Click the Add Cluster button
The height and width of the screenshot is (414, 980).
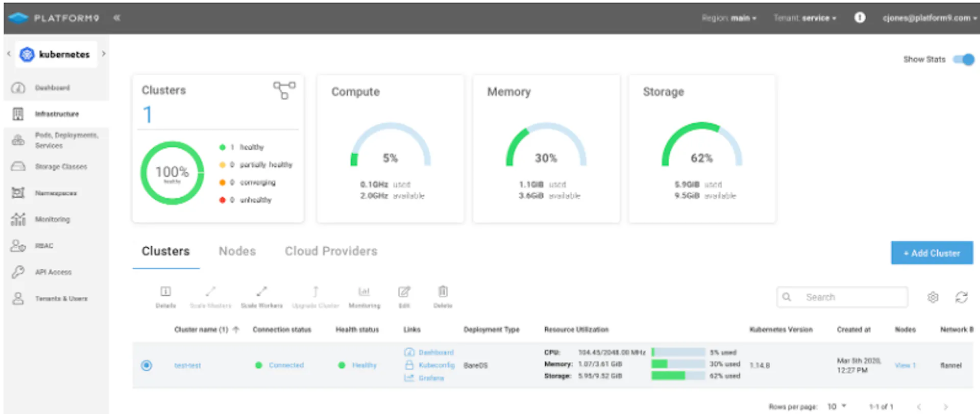pyautogui.click(x=932, y=253)
